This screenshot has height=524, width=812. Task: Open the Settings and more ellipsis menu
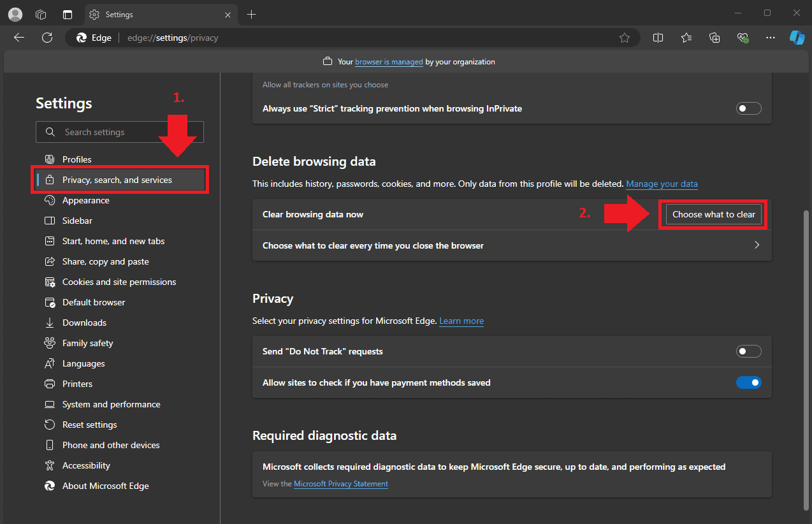pyautogui.click(x=771, y=38)
